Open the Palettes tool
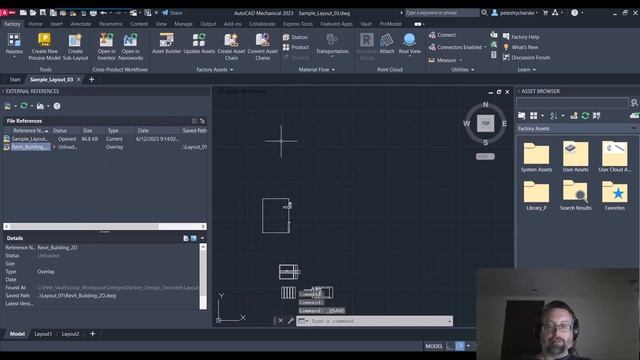The width and height of the screenshot is (640, 360). (14, 45)
